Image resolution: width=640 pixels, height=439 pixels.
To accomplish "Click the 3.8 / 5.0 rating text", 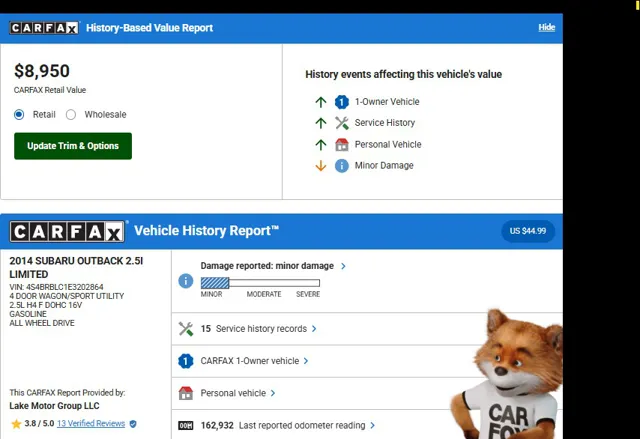I will (x=39, y=423).
